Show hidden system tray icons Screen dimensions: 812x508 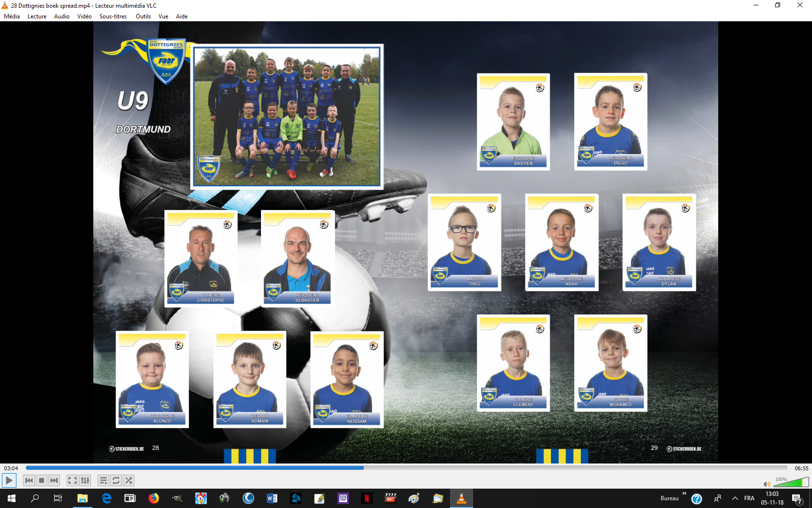coord(735,498)
